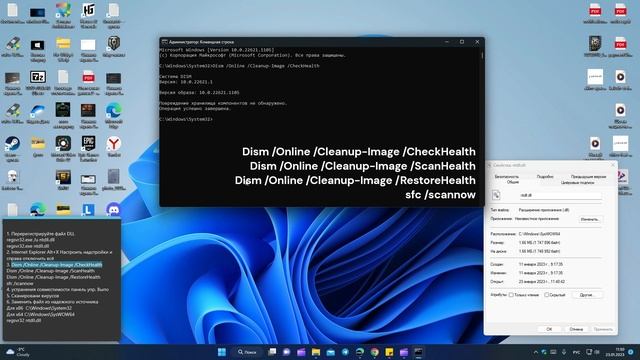Image resolution: width=640 pixels, height=360 pixels.
Task: Check the read-only attribute checkbox
Action: (x=511, y=295)
